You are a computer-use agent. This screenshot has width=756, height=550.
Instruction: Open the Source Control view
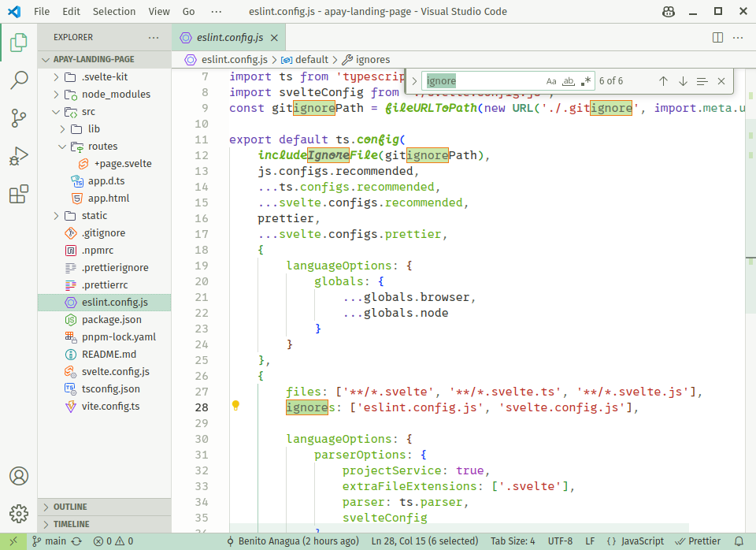tap(19, 118)
